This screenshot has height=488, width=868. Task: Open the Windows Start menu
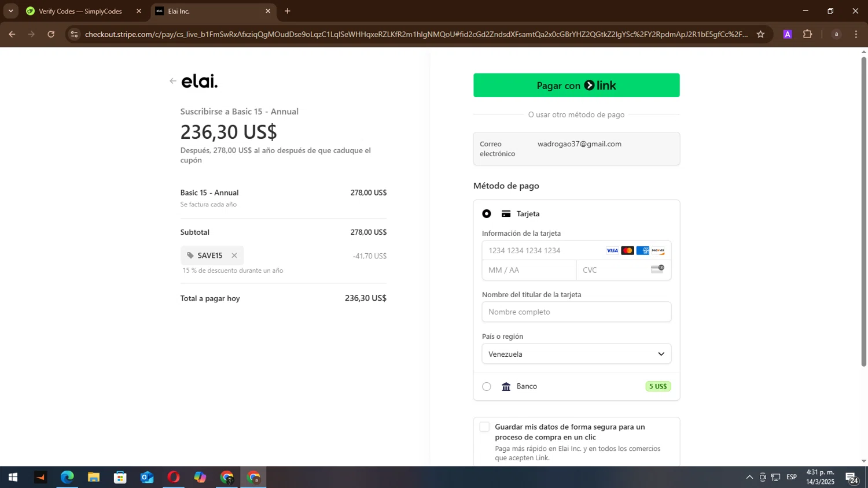(13, 478)
